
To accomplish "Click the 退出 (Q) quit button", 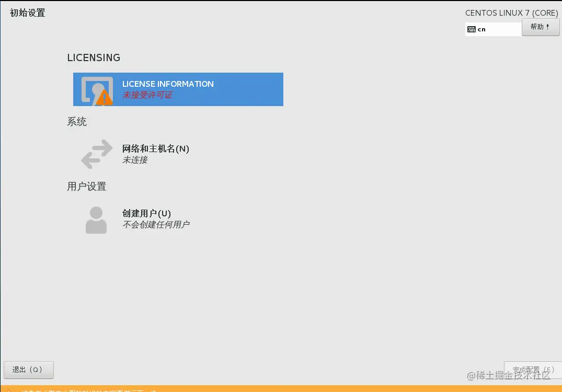I will coord(29,370).
